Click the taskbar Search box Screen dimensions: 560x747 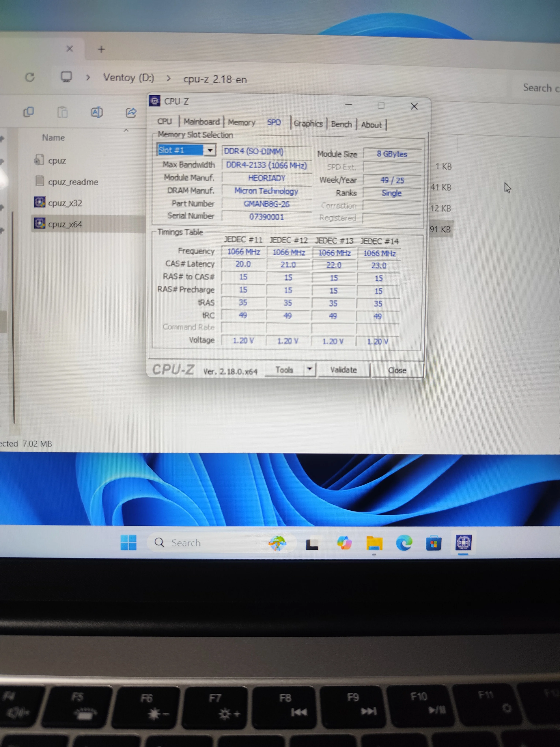pyautogui.click(x=222, y=543)
